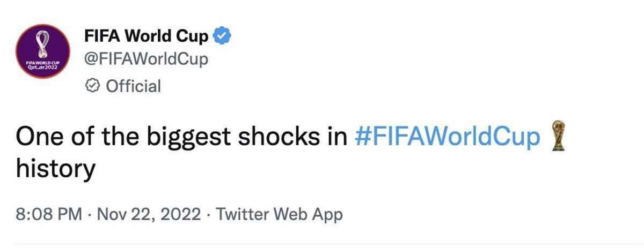
Task: Click the gray Official checkmark icon
Action: point(92,86)
